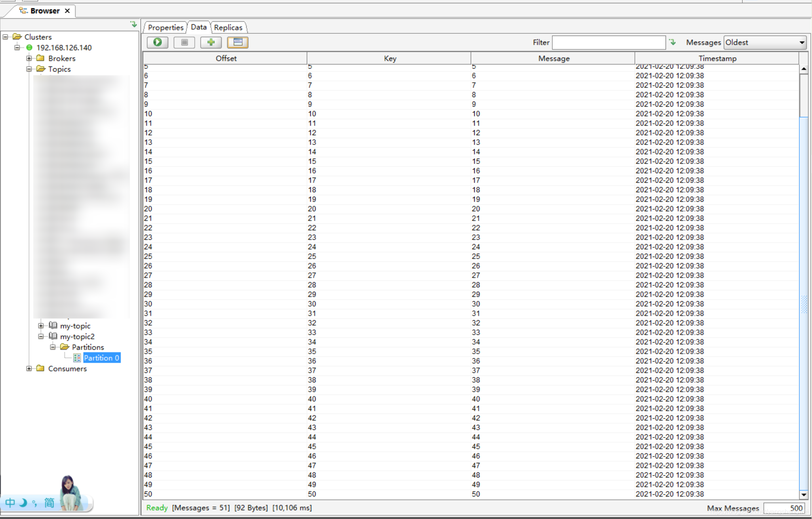Click the scrollbar down arrow
The image size is (812, 519).
(x=804, y=494)
